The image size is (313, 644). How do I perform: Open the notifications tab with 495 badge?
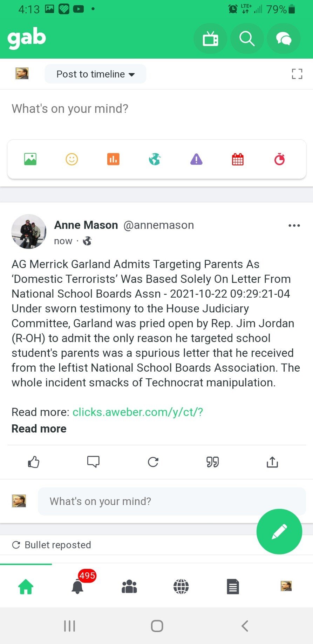77,586
